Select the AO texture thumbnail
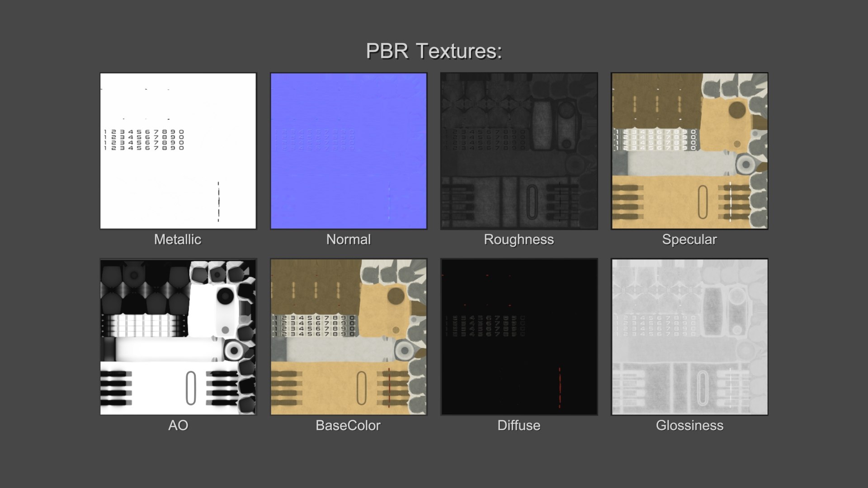This screenshot has width=868, height=488. point(178,337)
